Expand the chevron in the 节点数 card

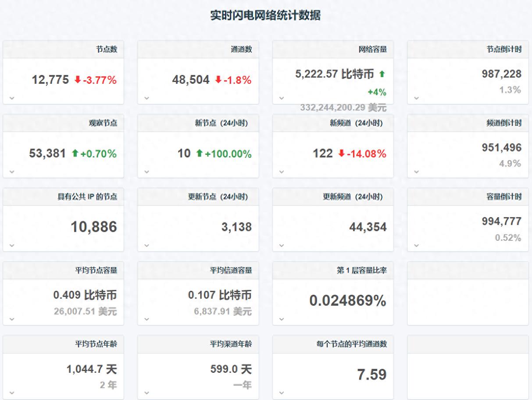pos(12,98)
